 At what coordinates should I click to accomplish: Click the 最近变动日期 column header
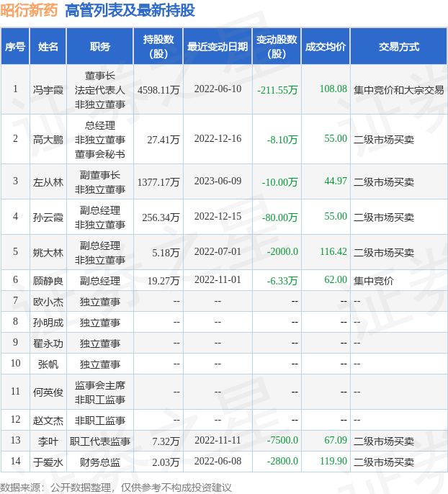pyautogui.click(x=218, y=47)
